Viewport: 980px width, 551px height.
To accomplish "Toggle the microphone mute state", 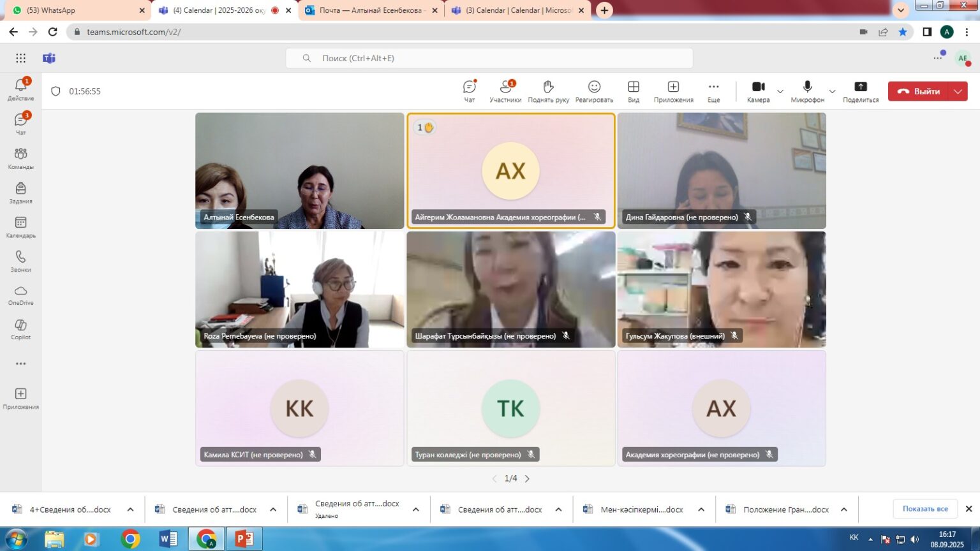I will (807, 91).
